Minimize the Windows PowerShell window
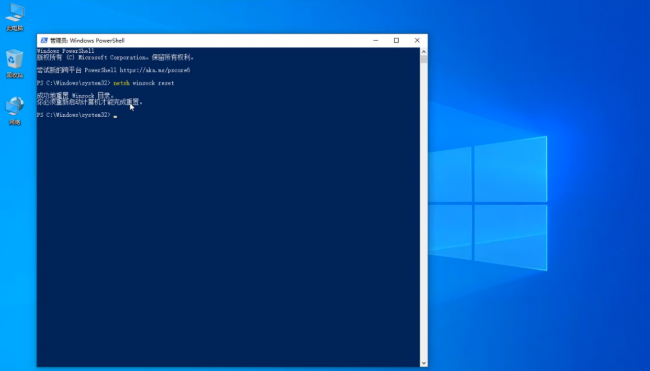 tap(376, 40)
